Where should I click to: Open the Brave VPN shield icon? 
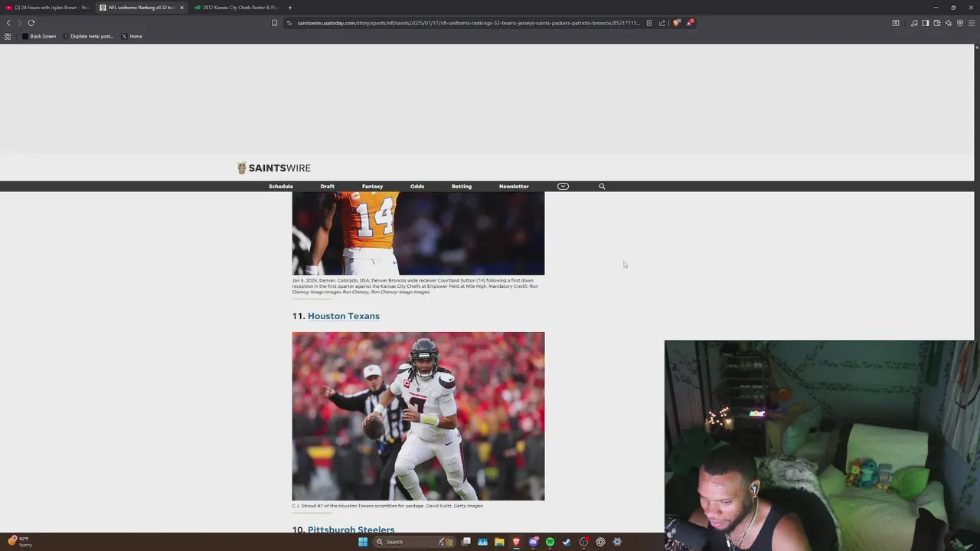coord(960,23)
